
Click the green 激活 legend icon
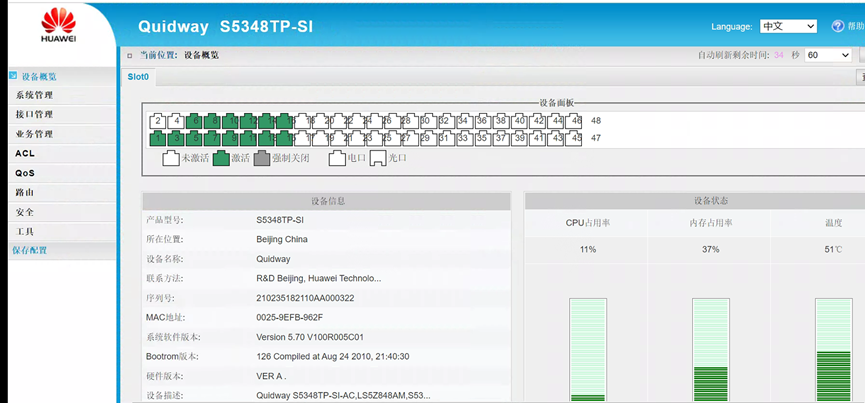tap(221, 158)
